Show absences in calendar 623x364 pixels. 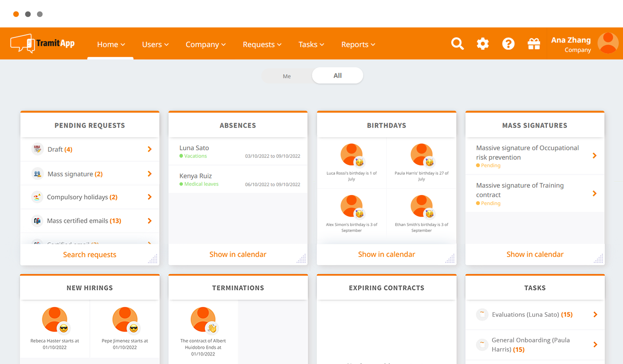click(x=238, y=254)
